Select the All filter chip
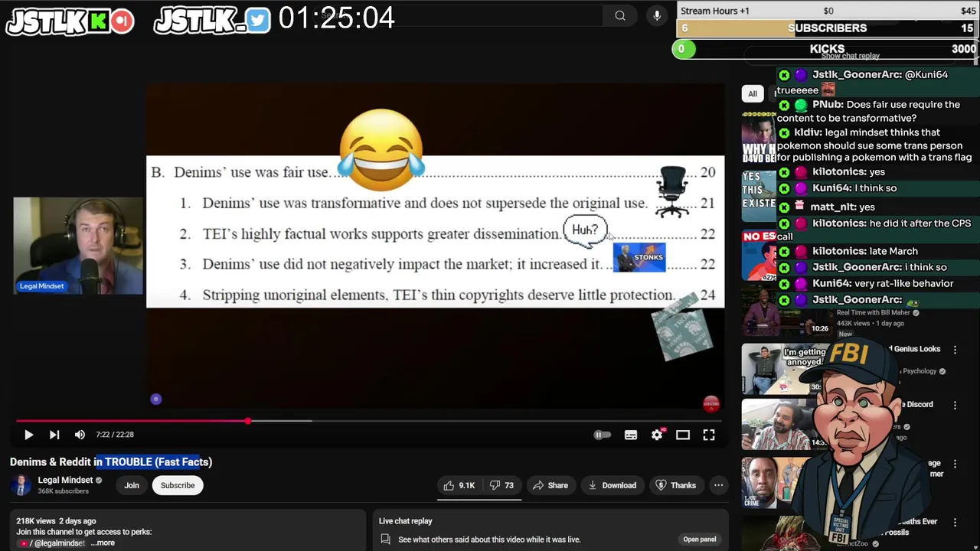The image size is (980, 551). click(x=753, y=93)
